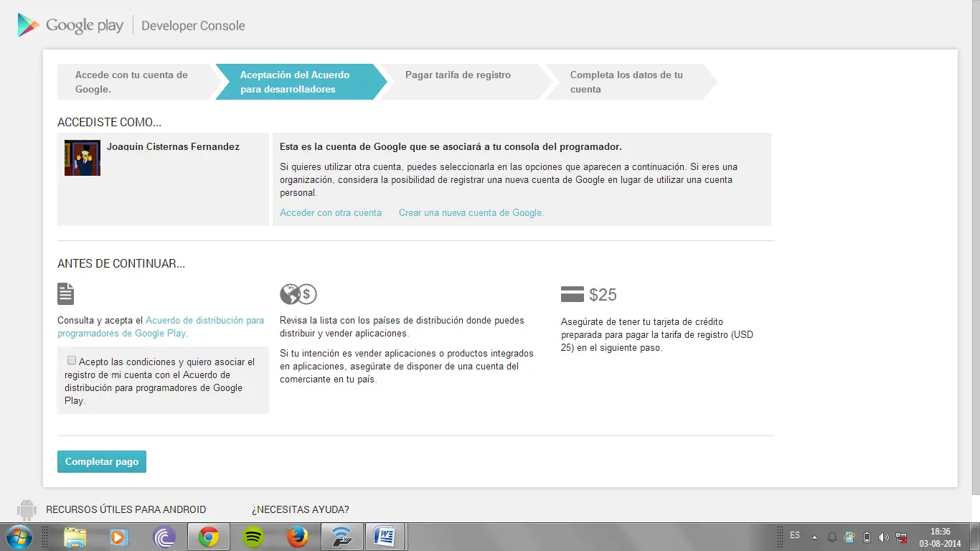
Task: Open Spotify from the taskbar
Action: click(x=253, y=537)
